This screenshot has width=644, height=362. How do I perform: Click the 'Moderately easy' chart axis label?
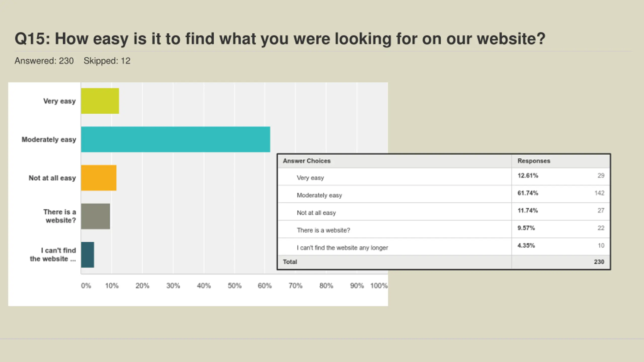(x=49, y=140)
